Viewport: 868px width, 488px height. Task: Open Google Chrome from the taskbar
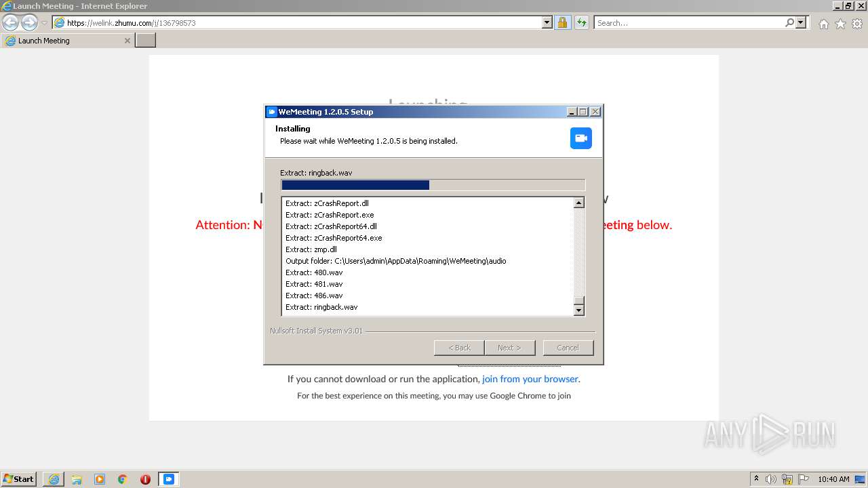[123, 479]
